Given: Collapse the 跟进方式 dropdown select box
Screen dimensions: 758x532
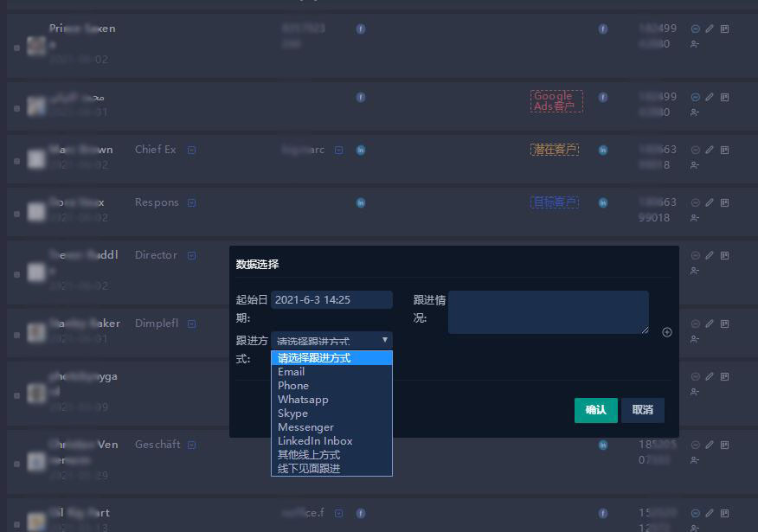Looking at the screenshot, I should (331, 340).
